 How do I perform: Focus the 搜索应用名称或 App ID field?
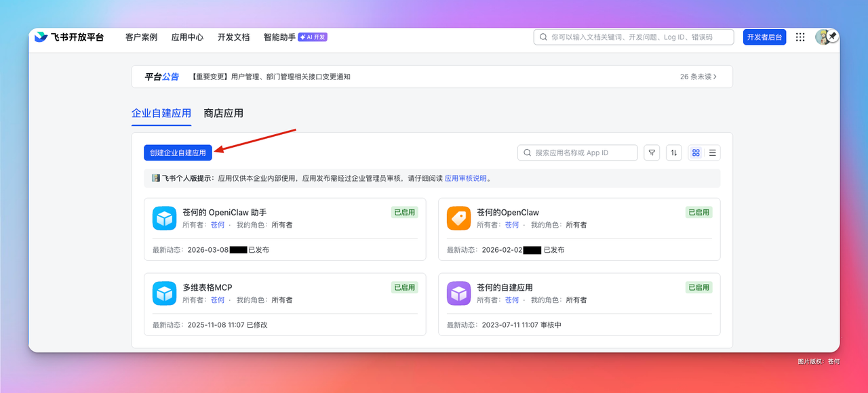point(578,152)
